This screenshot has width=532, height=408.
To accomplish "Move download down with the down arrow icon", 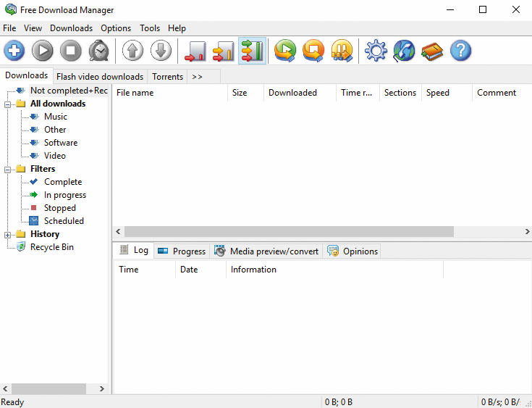I will click(161, 51).
